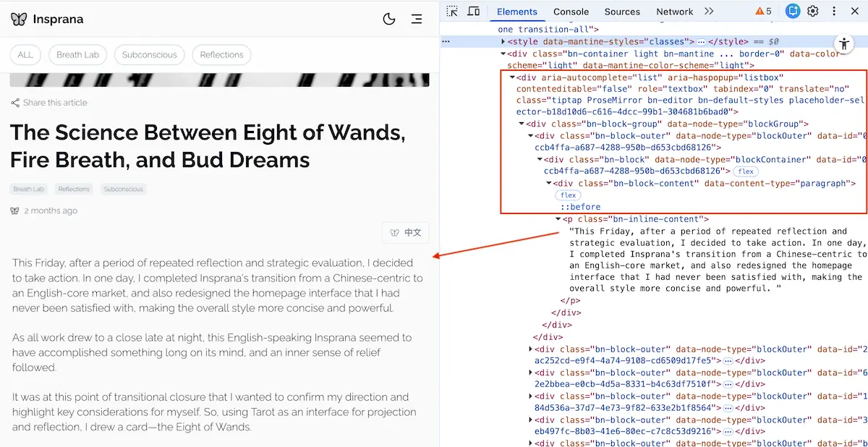Click the round accessibility person icon
The height and width of the screenshot is (447, 868).
click(x=844, y=43)
